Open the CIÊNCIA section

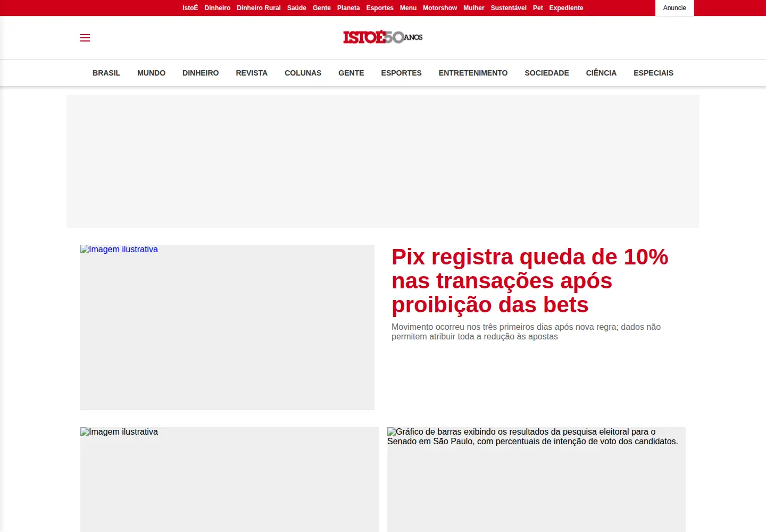[601, 73]
